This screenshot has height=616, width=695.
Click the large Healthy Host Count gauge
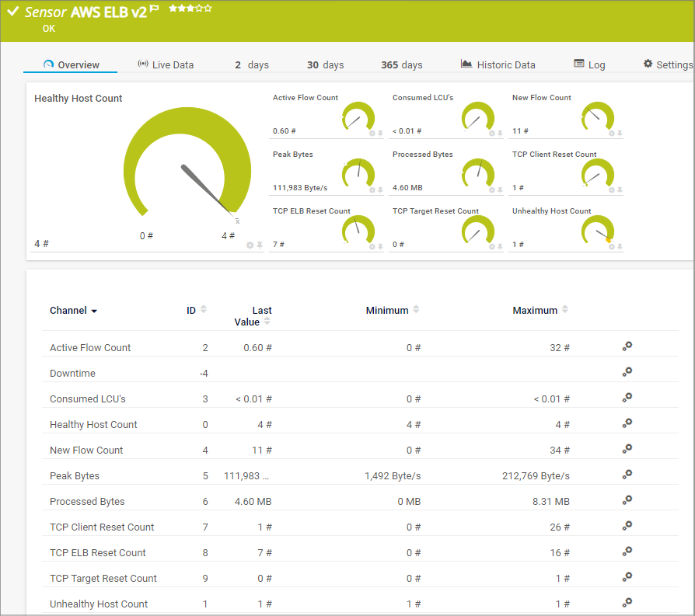(187, 167)
